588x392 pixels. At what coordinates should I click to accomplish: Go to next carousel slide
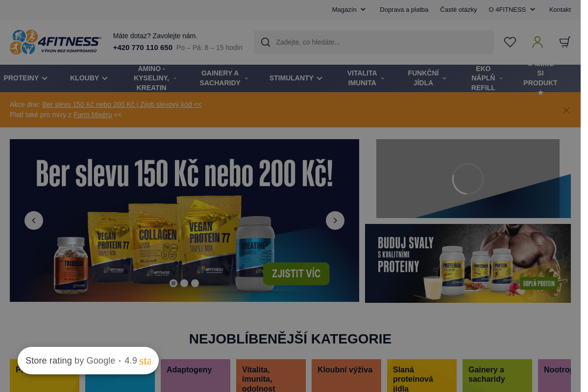pyautogui.click(x=335, y=220)
